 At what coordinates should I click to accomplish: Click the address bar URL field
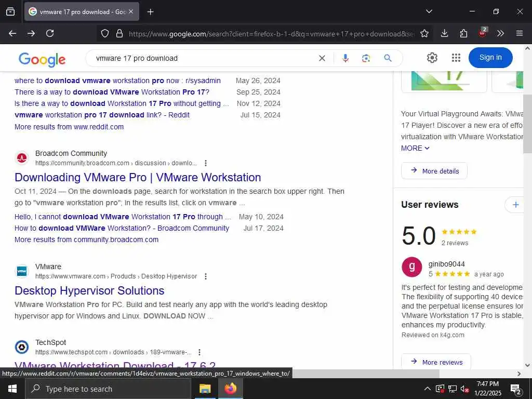[271, 34]
